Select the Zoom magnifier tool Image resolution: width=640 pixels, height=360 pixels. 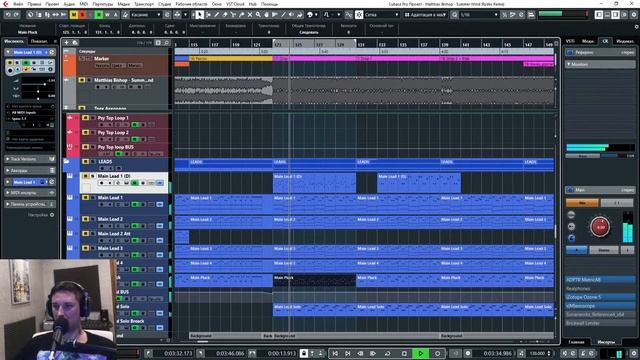pos(258,15)
